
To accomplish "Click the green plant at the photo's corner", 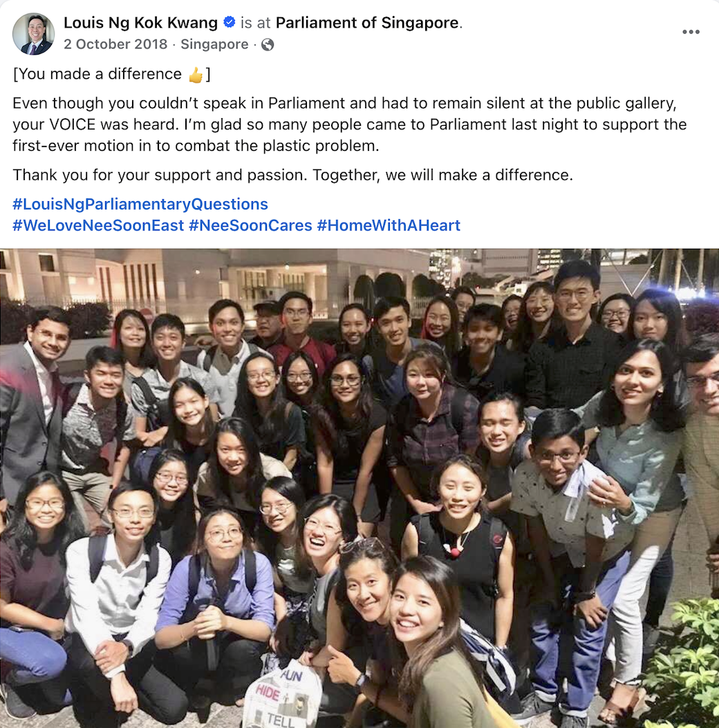I will (682, 664).
